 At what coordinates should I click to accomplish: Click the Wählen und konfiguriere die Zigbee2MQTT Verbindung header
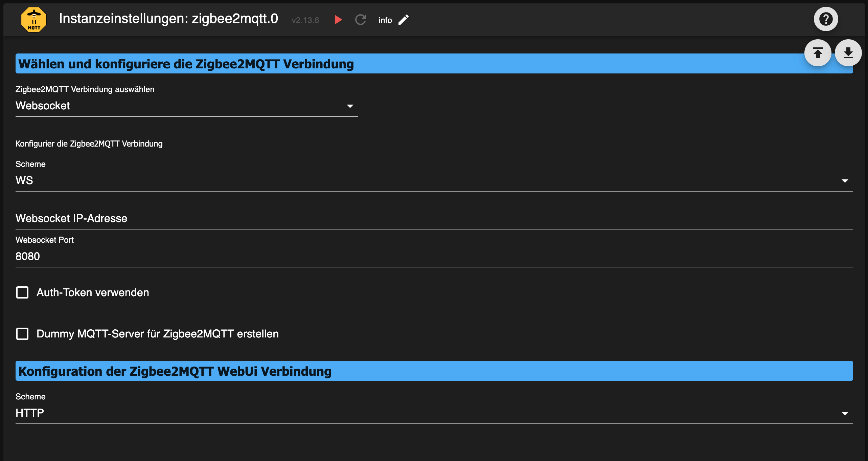click(434, 64)
